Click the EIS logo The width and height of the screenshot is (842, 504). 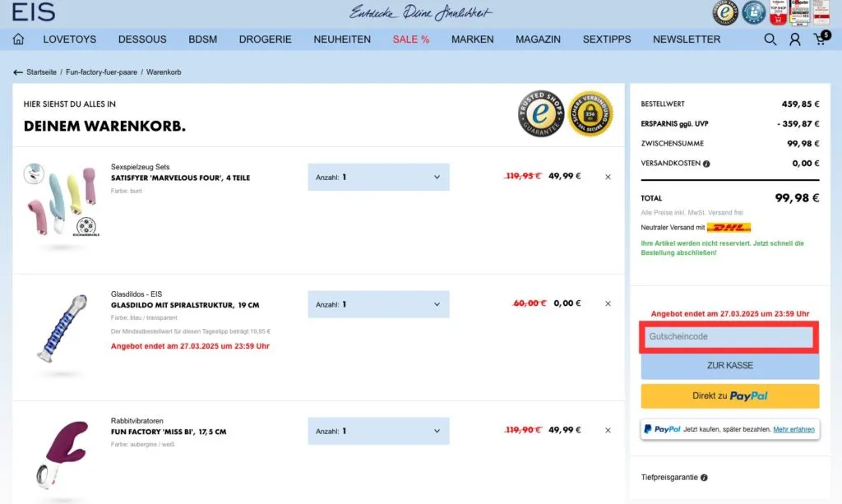coord(33,12)
